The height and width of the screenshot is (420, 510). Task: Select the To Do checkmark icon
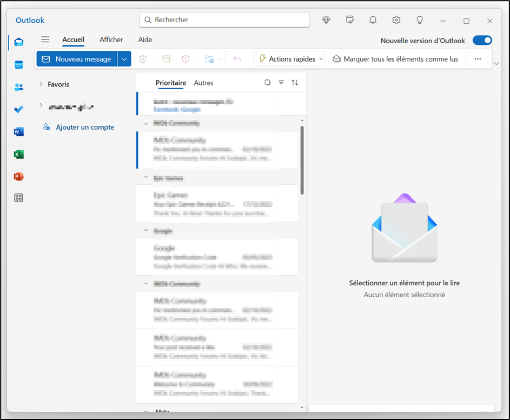(18, 109)
